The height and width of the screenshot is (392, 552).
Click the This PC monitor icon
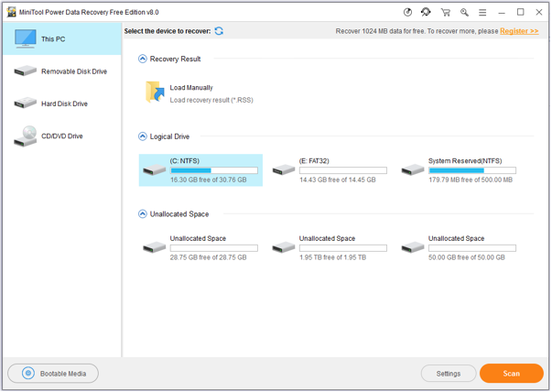[x=26, y=38]
